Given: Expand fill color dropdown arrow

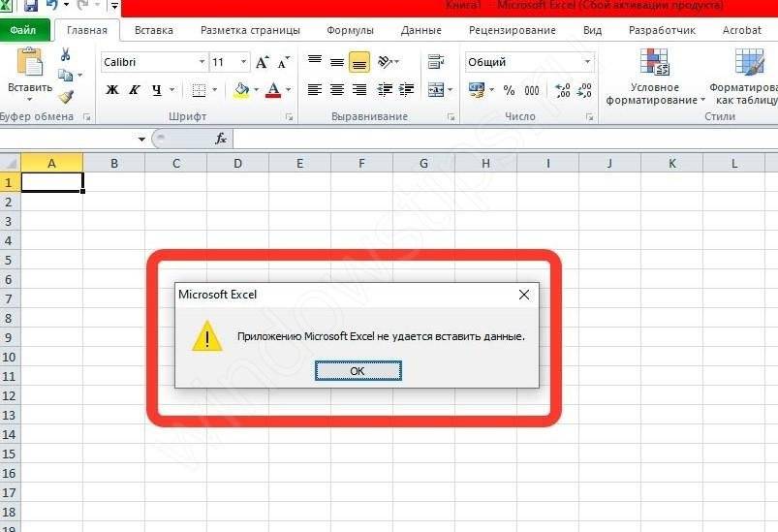Looking at the screenshot, I should point(256,90).
